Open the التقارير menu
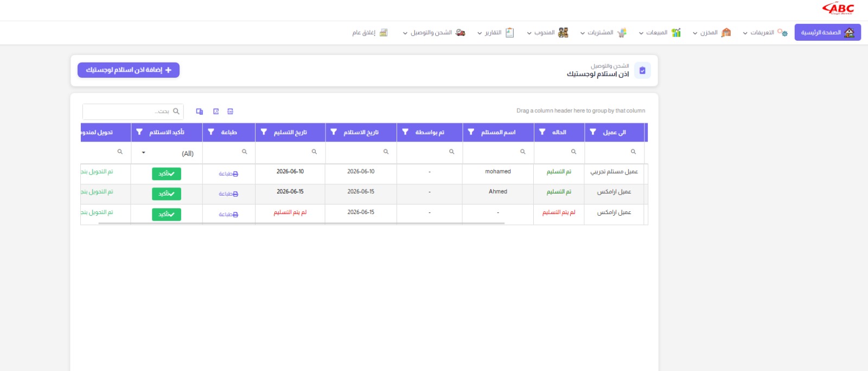The height and width of the screenshot is (371, 868). [x=495, y=33]
